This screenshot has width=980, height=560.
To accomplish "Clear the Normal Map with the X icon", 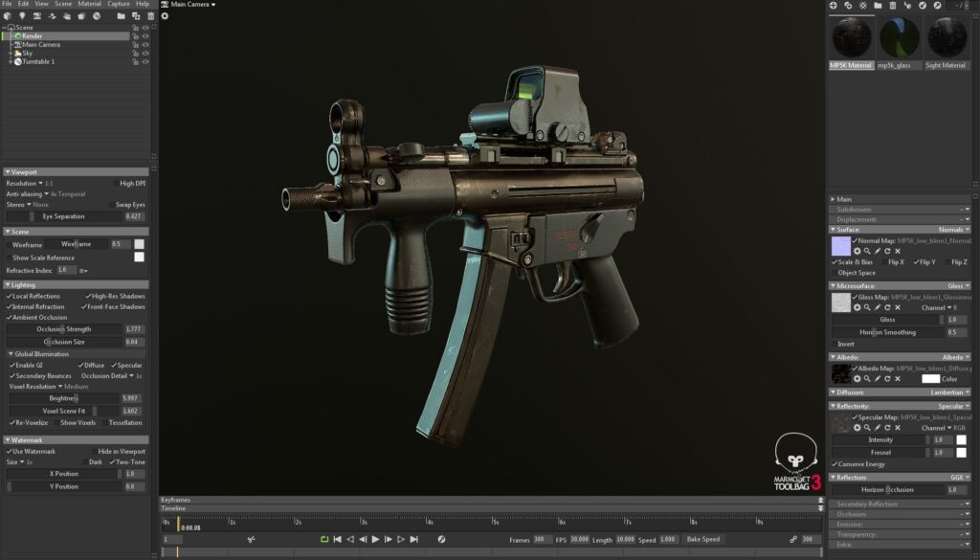I will pyautogui.click(x=898, y=251).
